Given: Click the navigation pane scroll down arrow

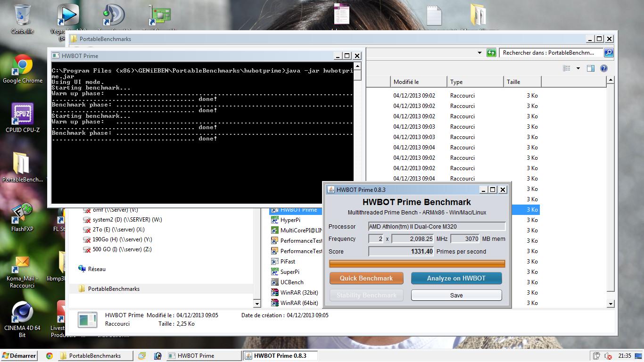Looking at the screenshot, I should (x=257, y=304).
